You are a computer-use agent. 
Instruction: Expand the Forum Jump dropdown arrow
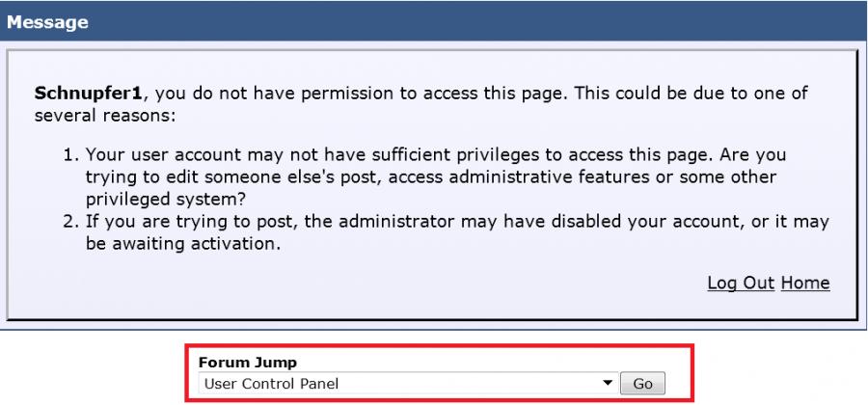(x=606, y=384)
